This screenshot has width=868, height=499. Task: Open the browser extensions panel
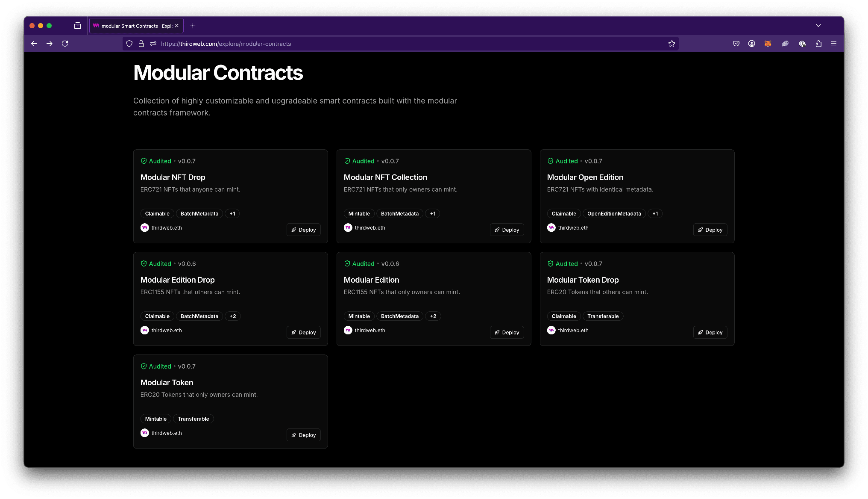[x=818, y=43]
